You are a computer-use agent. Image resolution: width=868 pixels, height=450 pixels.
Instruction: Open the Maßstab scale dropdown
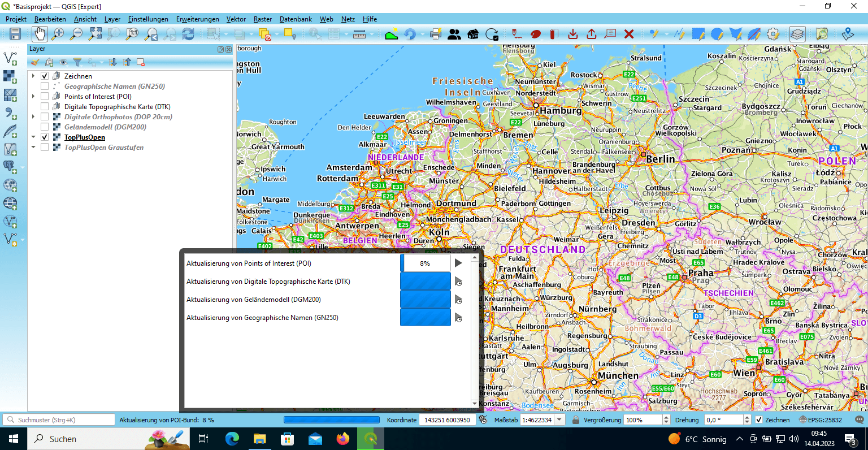[559, 420]
